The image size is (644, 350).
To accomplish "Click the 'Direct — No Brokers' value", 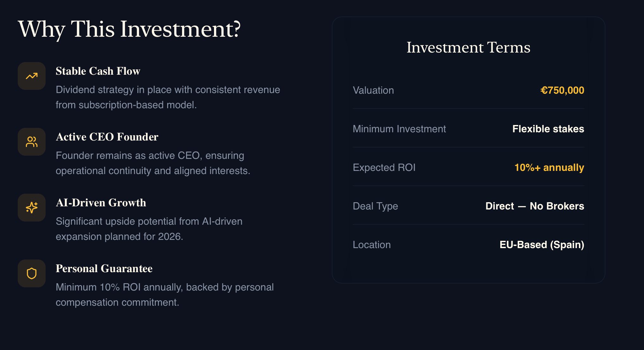I will pyautogui.click(x=535, y=206).
